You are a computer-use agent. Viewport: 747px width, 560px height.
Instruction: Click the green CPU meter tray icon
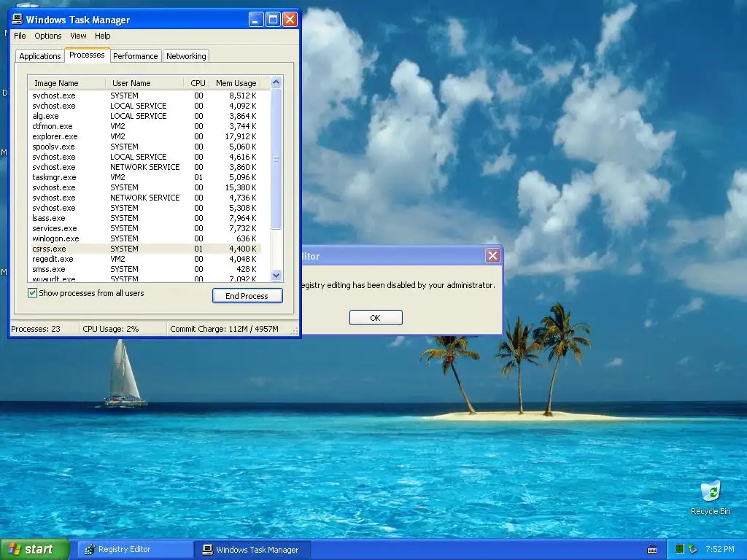pos(680,549)
